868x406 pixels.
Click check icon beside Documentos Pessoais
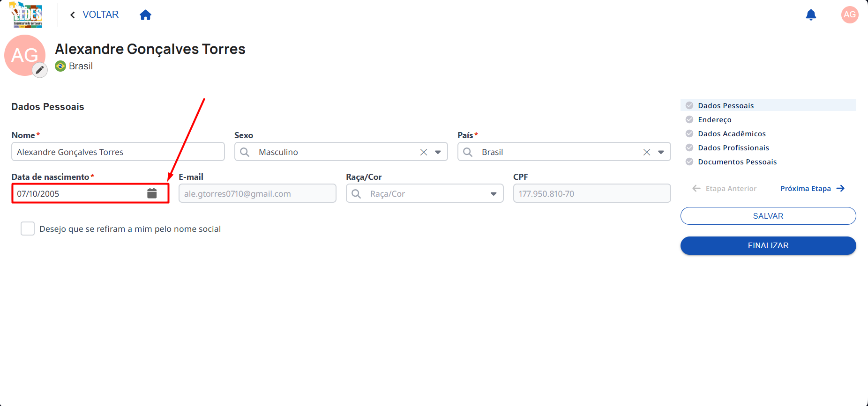pos(689,162)
